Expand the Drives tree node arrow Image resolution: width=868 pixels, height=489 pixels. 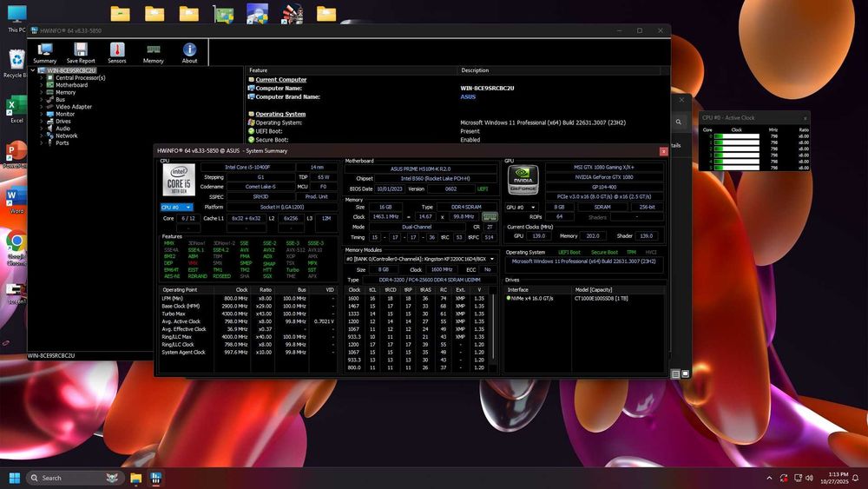tap(42, 122)
